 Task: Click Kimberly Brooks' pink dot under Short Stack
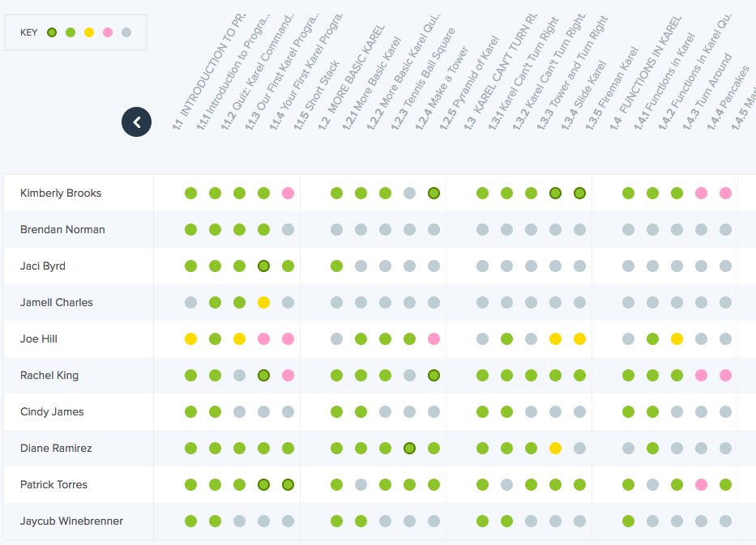click(288, 193)
